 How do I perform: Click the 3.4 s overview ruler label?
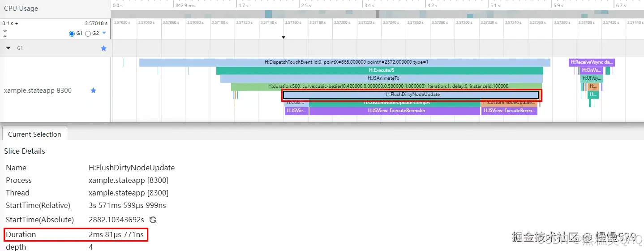point(369,5)
